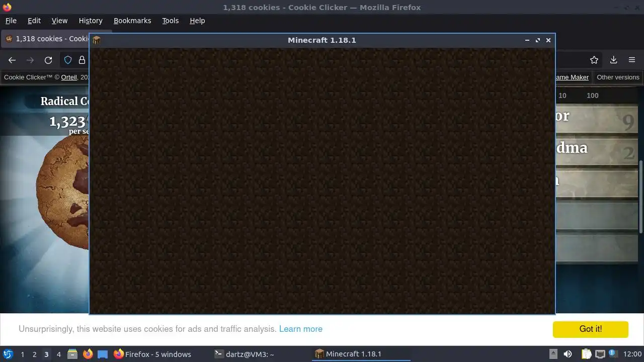Click the show desktop taskbar icon

(103, 354)
